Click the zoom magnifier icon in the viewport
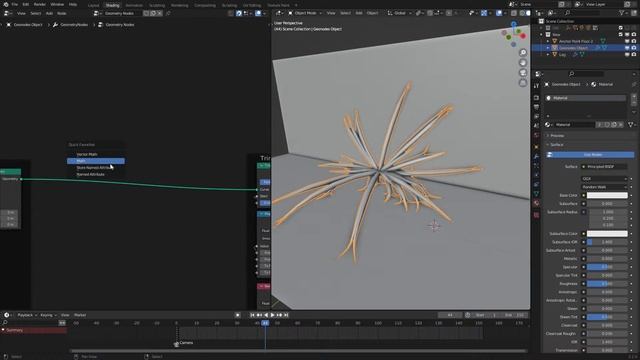Viewport: 640px width, 360px height. (523, 53)
